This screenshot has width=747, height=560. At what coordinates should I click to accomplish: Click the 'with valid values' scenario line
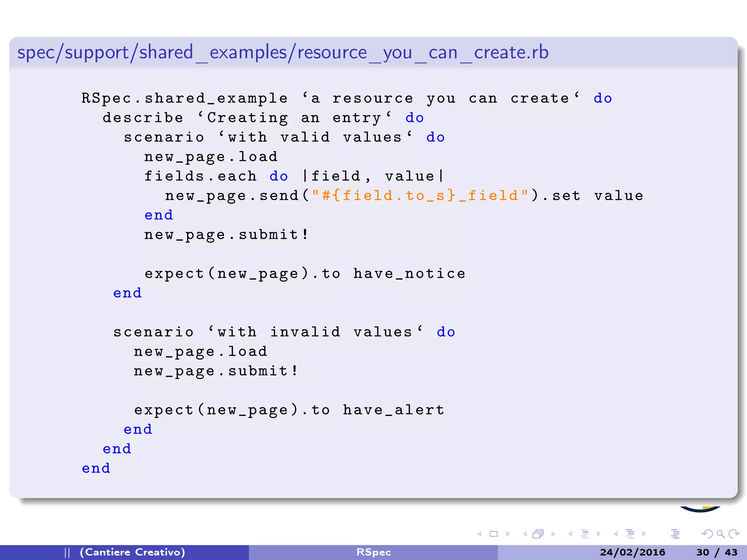pos(284,137)
